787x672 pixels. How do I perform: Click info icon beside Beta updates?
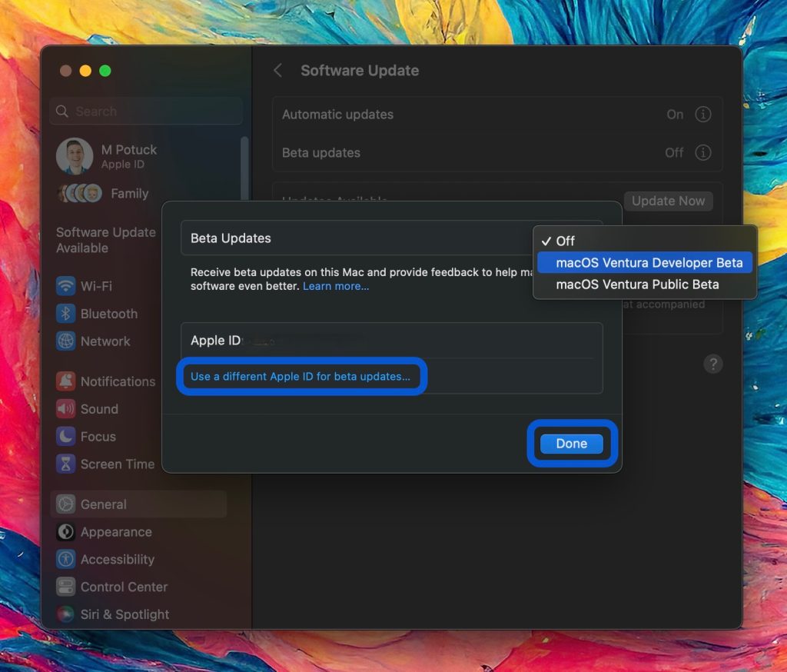(702, 153)
